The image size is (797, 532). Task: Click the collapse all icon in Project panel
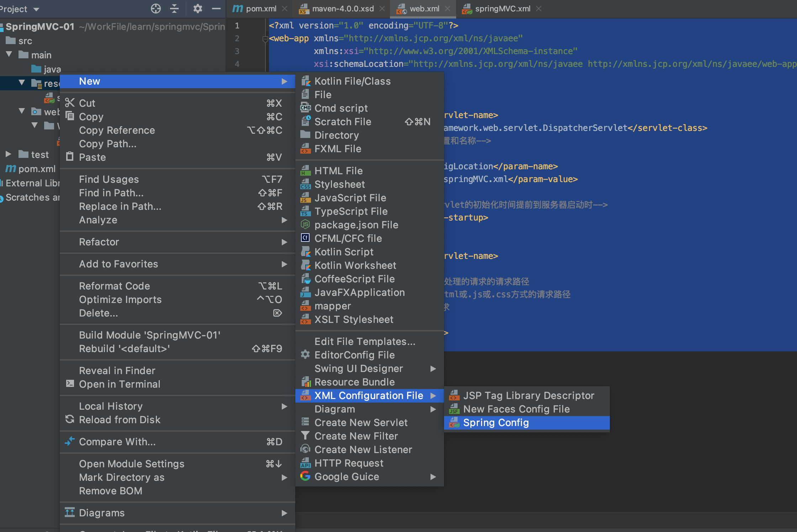coord(174,9)
